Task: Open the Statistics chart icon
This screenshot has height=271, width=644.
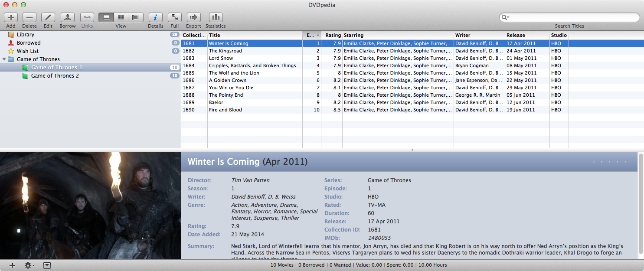Action: tap(216, 17)
